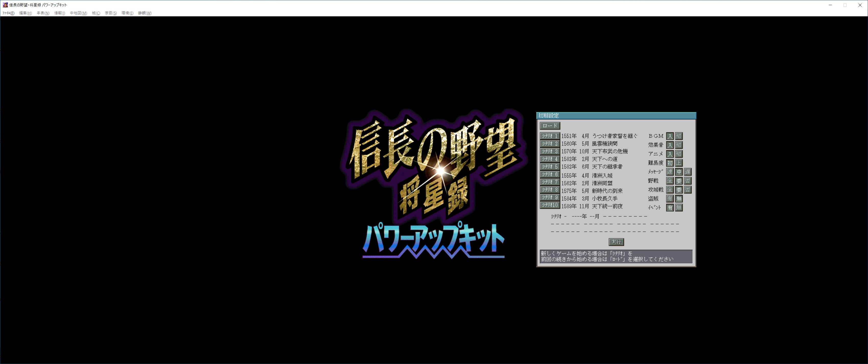
Task: Set 野戦 field battle to 全
Action: click(670, 181)
